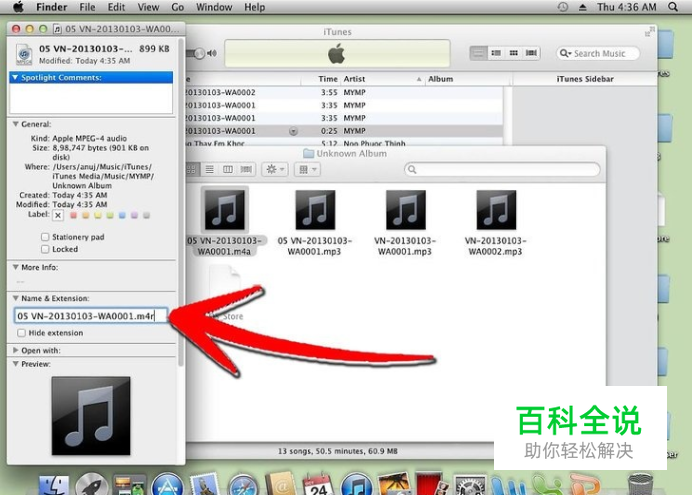The width and height of the screenshot is (692, 495).
Task: Select file 05 VN-20130103-WA0001.mp3
Action: click(315, 223)
